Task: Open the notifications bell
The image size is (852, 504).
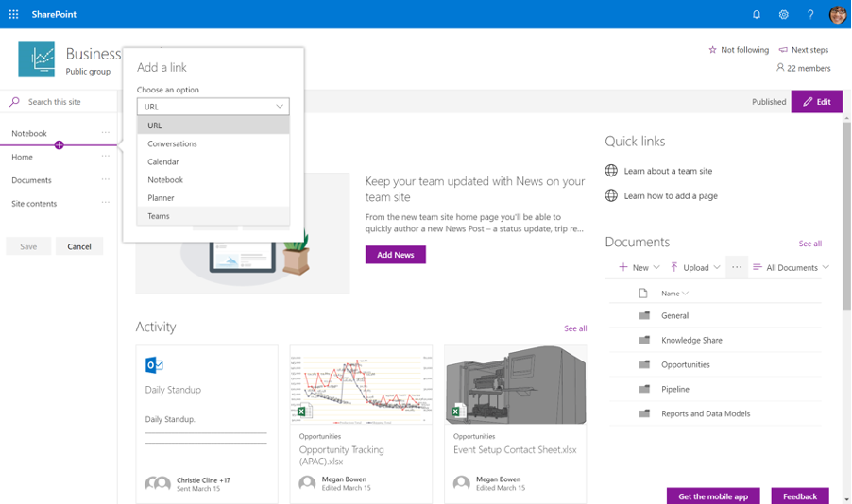Action: coord(757,15)
